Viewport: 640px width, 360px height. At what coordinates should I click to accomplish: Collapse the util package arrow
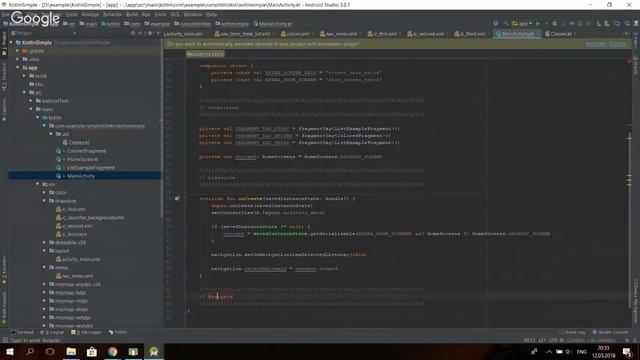[x=51, y=134]
